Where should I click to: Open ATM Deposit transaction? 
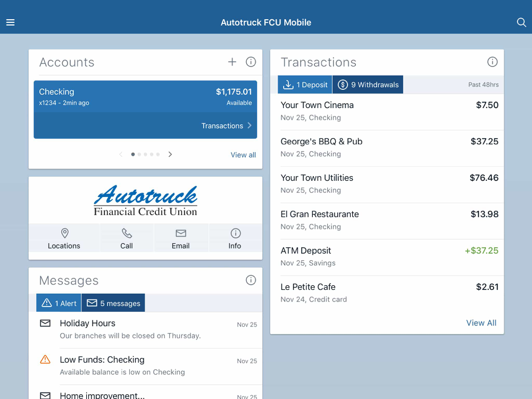point(389,257)
